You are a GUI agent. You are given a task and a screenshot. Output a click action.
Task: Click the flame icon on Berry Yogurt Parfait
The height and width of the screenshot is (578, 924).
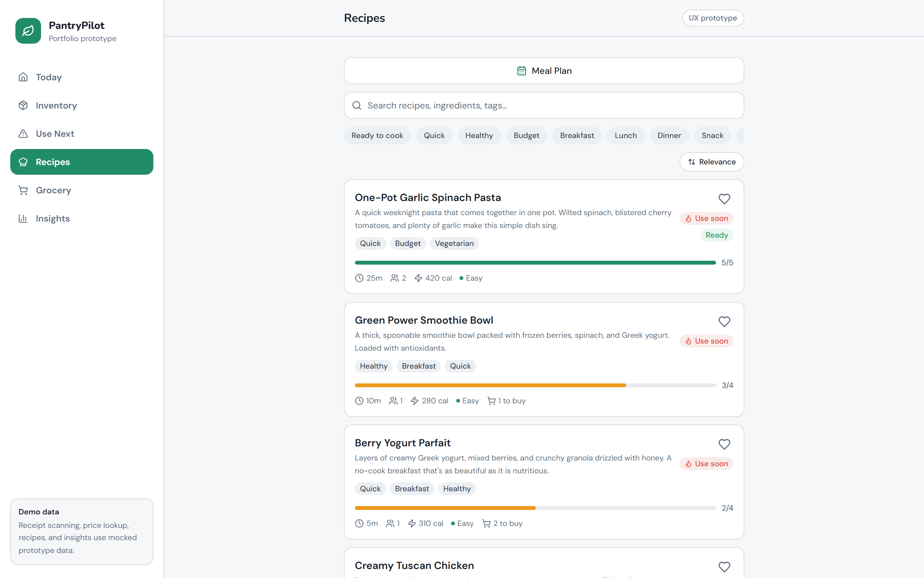689,464
